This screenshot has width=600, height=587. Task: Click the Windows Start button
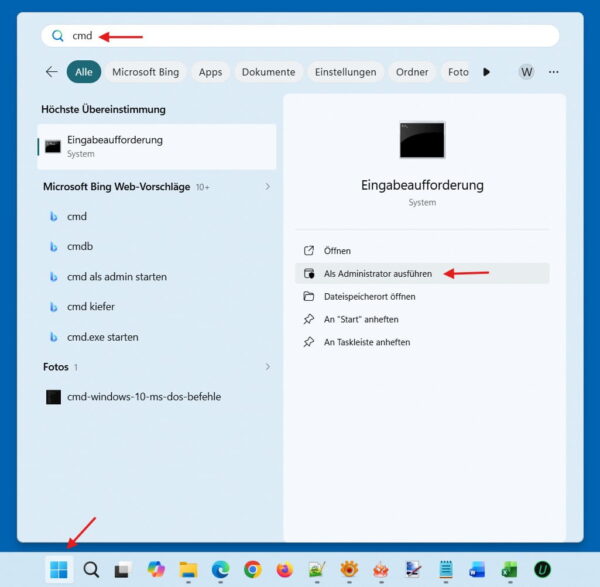(x=59, y=569)
